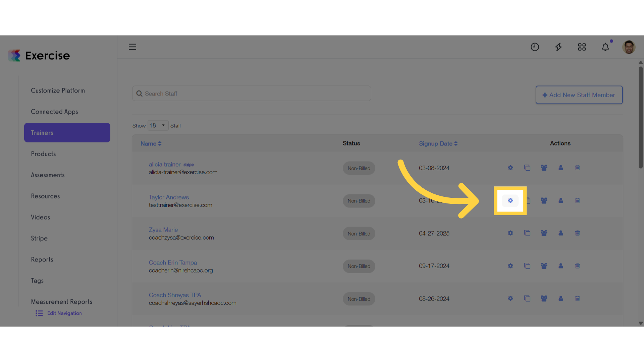Sort the table by Signup Date

tap(438, 143)
